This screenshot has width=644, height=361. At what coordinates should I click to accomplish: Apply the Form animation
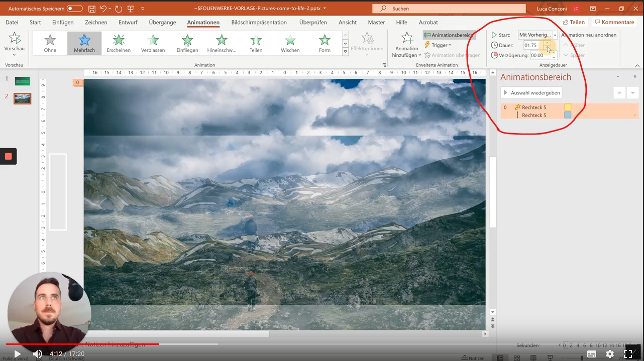(x=325, y=43)
